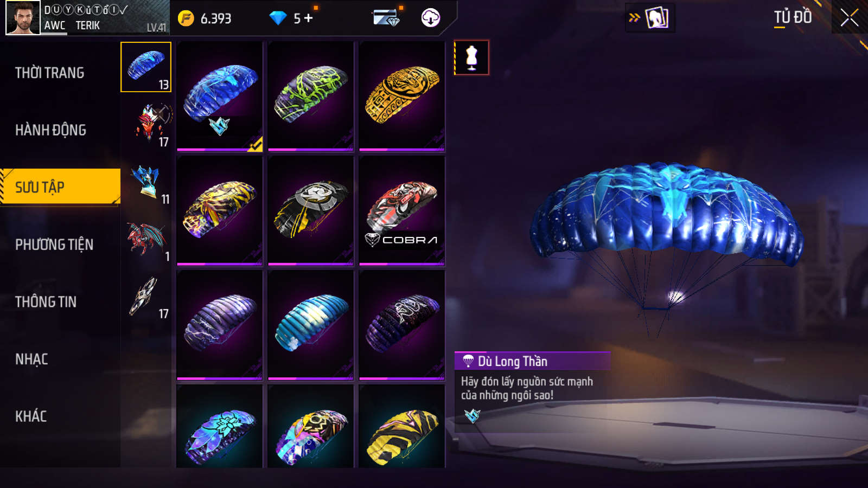The width and height of the screenshot is (868, 488).
Task: Open the mannequin preview icon
Action: click(471, 57)
